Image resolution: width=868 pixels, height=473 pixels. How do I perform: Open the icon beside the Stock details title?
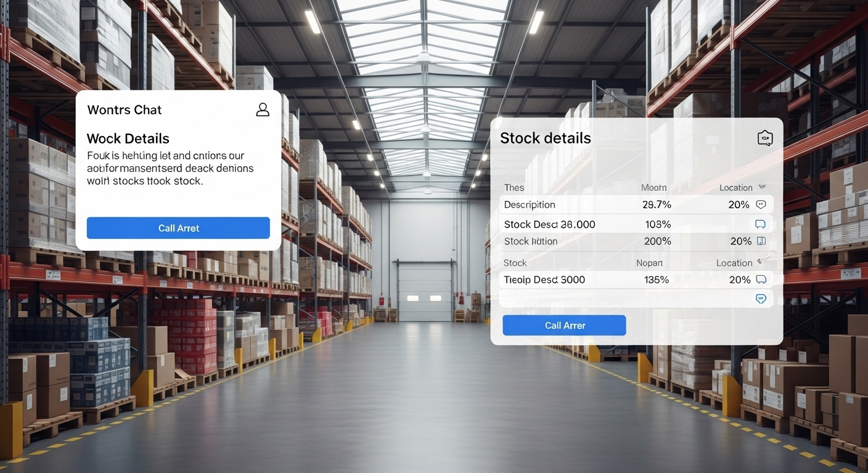click(x=765, y=138)
